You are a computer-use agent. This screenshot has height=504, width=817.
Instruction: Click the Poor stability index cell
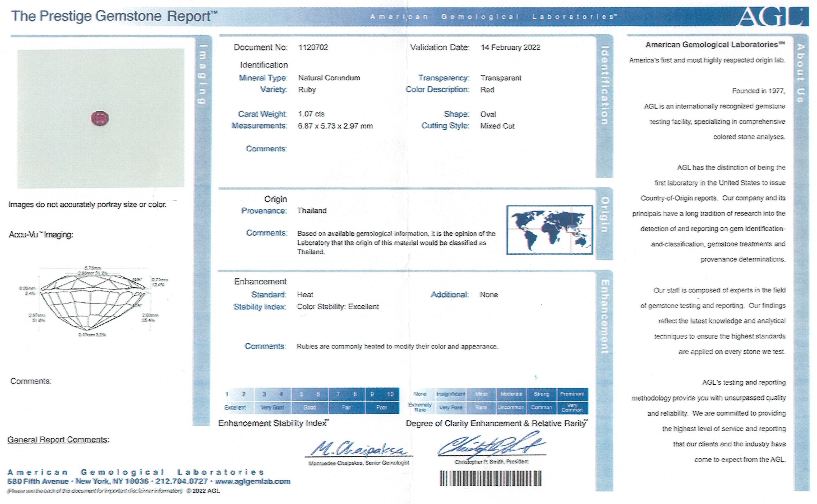click(382, 408)
